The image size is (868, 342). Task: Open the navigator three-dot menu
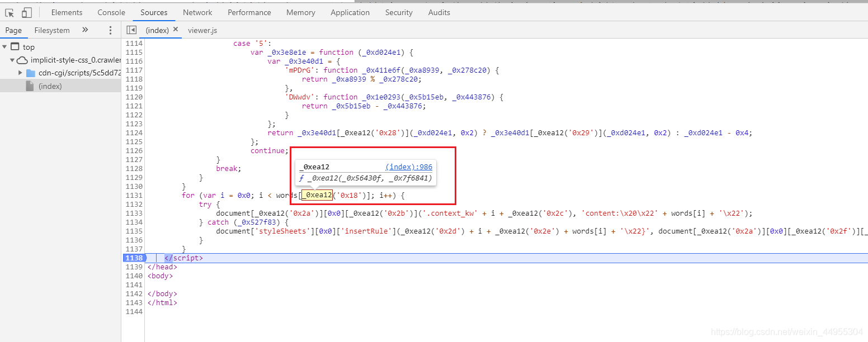point(110,30)
